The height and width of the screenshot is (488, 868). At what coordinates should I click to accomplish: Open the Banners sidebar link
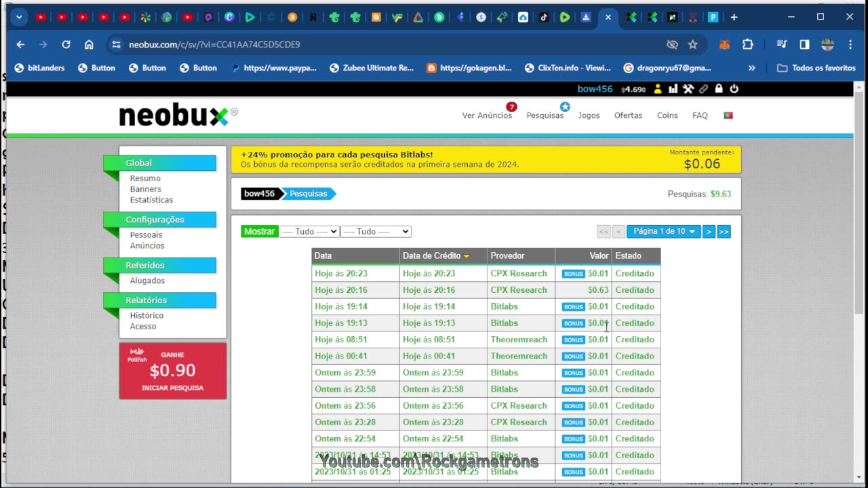tap(146, 189)
